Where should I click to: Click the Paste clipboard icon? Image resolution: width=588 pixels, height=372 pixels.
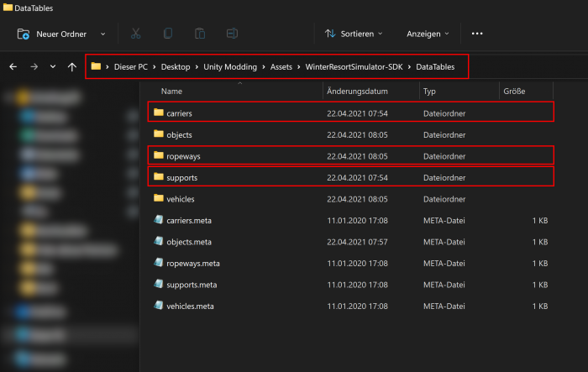(200, 34)
